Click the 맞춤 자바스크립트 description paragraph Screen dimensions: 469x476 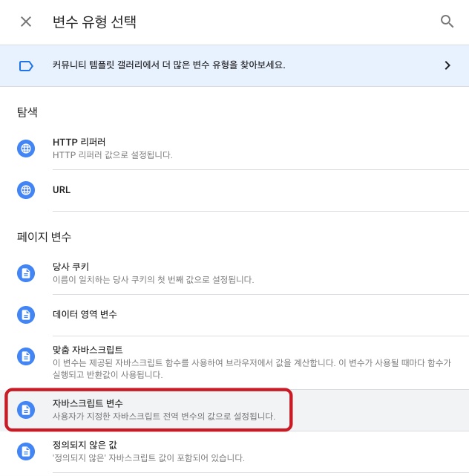(x=252, y=368)
